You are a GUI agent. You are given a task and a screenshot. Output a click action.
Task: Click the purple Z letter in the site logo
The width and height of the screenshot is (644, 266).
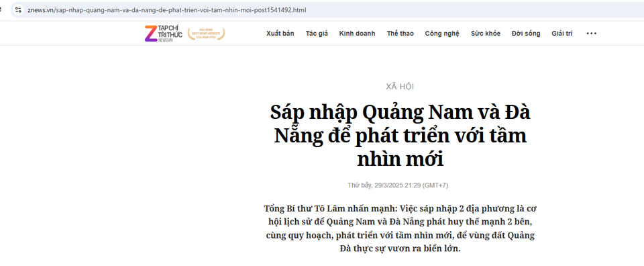point(150,34)
